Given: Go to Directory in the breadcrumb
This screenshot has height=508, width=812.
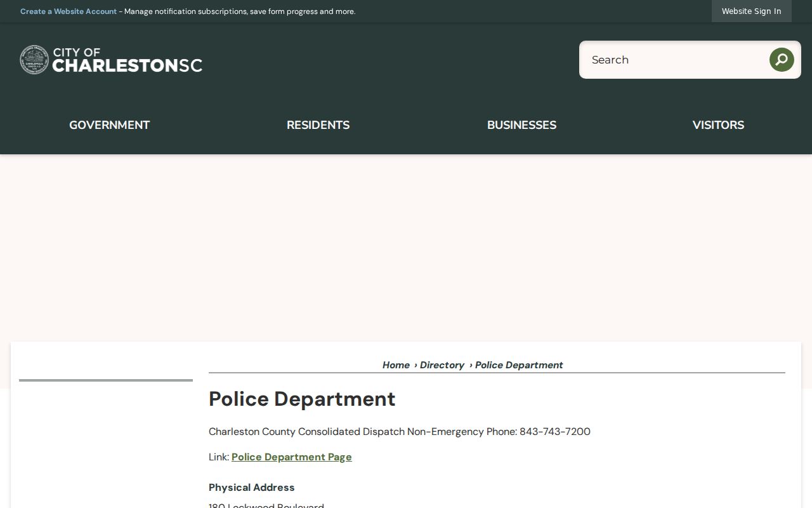Looking at the screenshot, I should 442,365.
